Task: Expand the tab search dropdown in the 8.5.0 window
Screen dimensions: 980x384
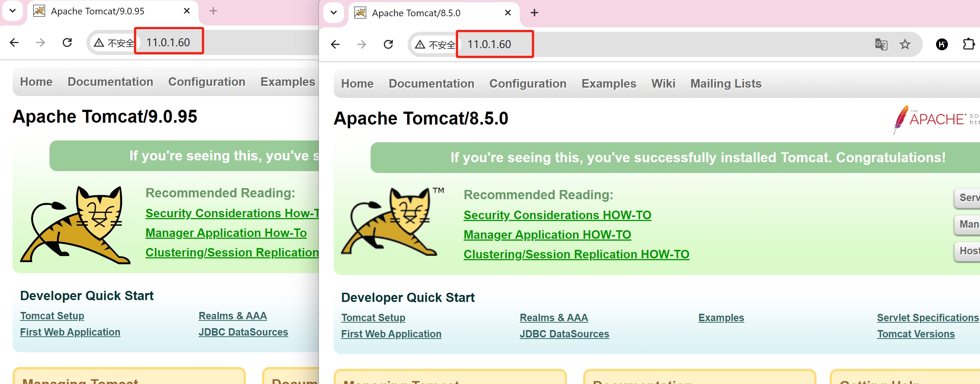Action: pos(334,13)
